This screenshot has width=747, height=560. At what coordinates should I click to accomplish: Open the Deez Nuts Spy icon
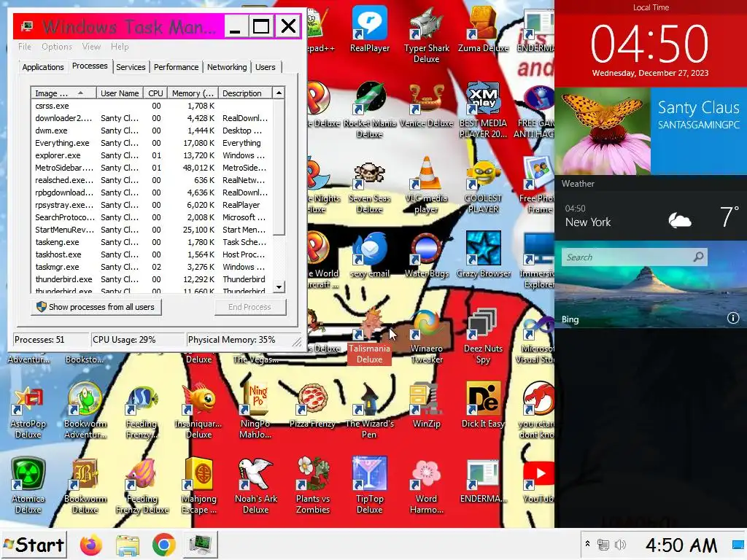click(x=483, y=336)
